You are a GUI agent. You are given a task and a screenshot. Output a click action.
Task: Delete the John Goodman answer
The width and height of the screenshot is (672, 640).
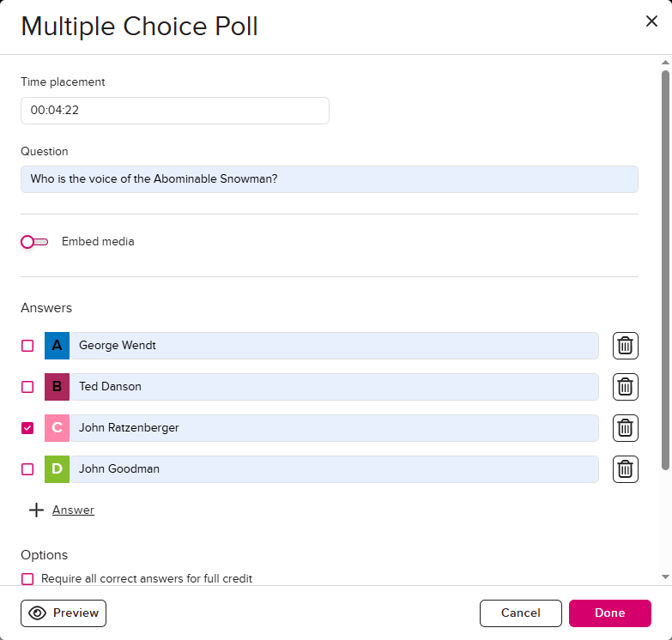click(626, 468)
